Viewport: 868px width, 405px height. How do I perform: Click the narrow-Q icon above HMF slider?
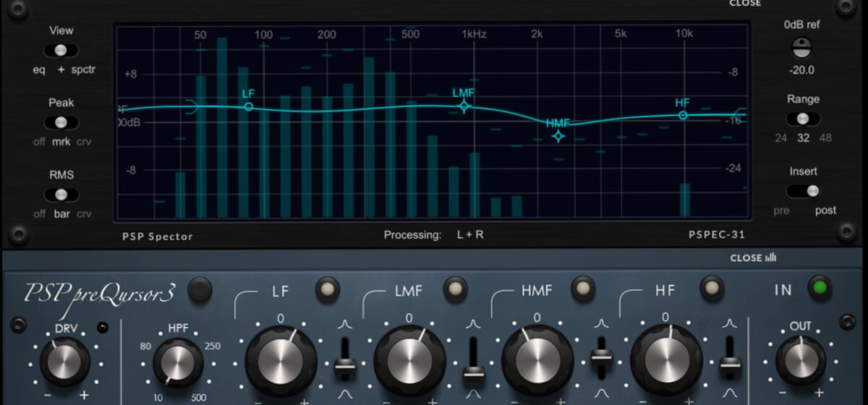[x=602, y=323]
